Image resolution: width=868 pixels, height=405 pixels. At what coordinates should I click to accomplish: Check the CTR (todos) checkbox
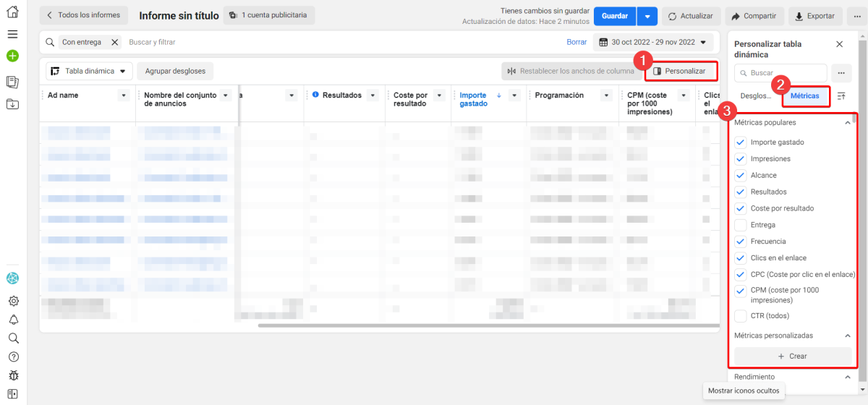coord(740,316)
